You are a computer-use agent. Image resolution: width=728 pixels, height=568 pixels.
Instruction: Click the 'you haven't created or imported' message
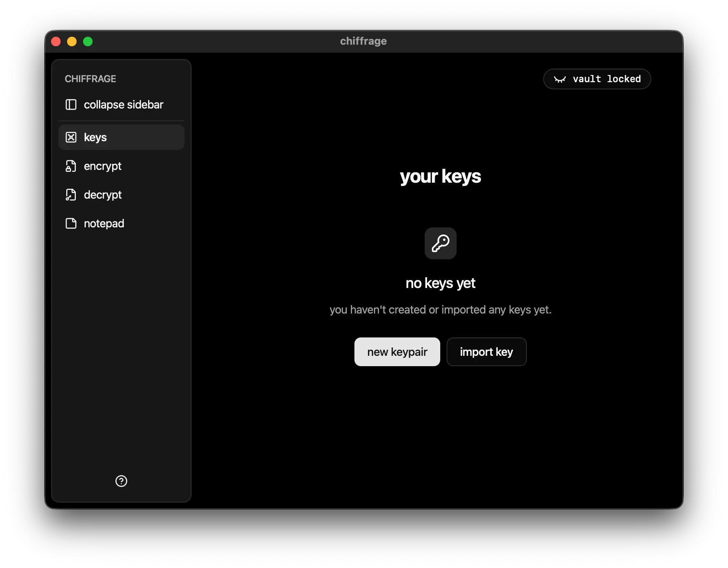(441, 310)
